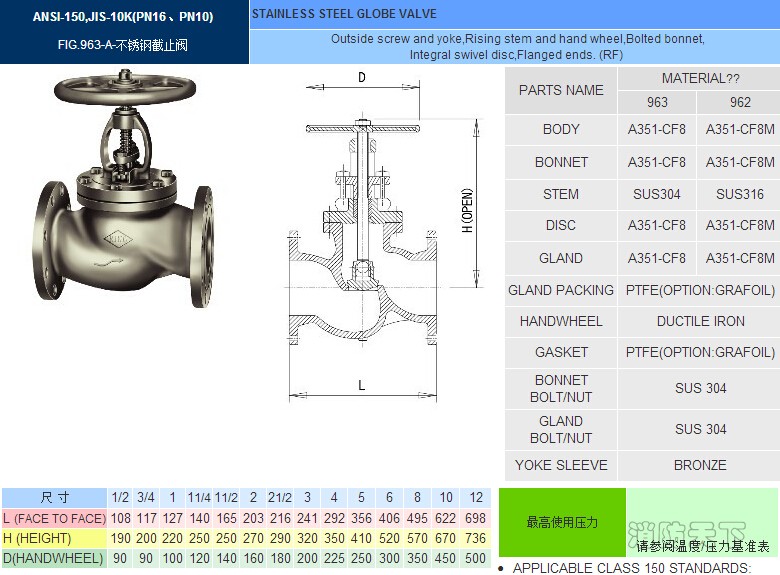Screen dimensions: 780x575
Task: Click the GLAND PACKING part name cell
Action: point(561,290)
